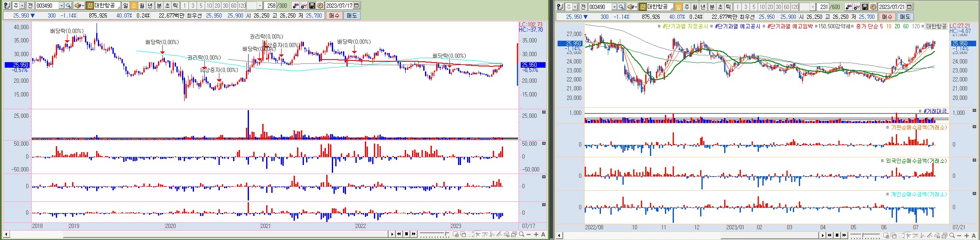Zoom out with minus icon in left chart footer
Image resolution: width=980 pixels, height=240 pixels.
coord(528,234)
